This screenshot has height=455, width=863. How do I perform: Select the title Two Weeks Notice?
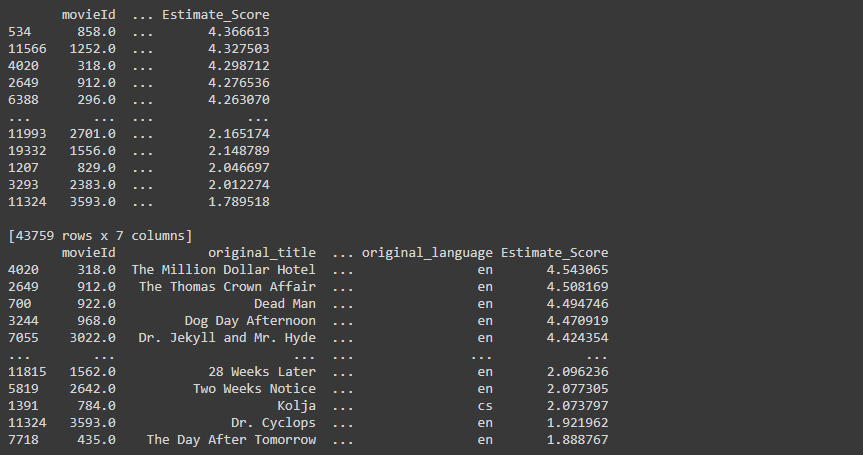click(254, 389)
